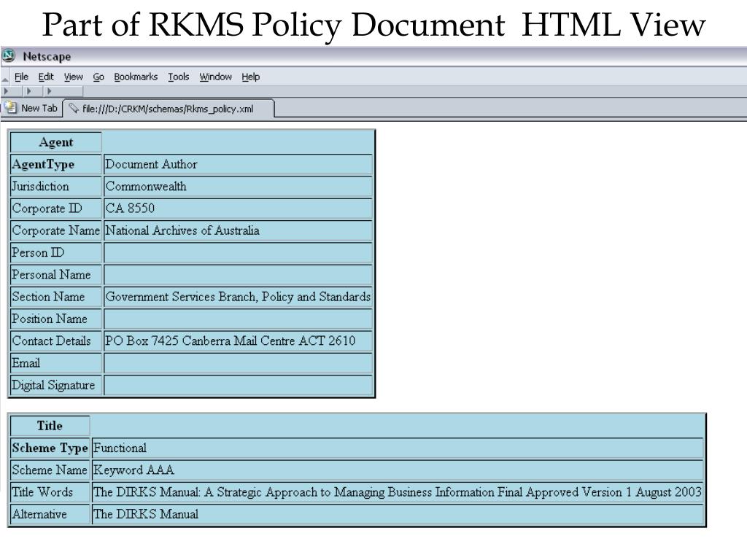Click the Jurisdiction label

pos(41,186)
